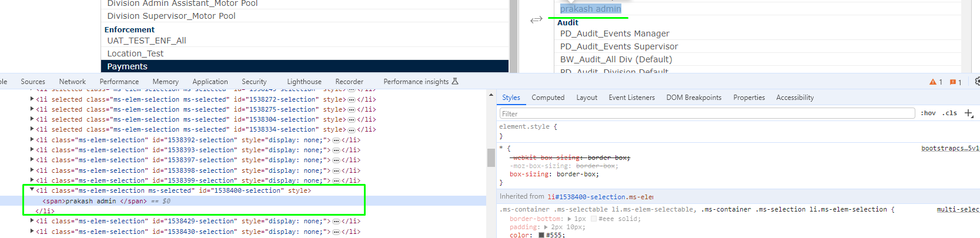This screenshot has height=238, width=980.
Task: Select the Properties sidebar tab
Action: pos(749,98)
